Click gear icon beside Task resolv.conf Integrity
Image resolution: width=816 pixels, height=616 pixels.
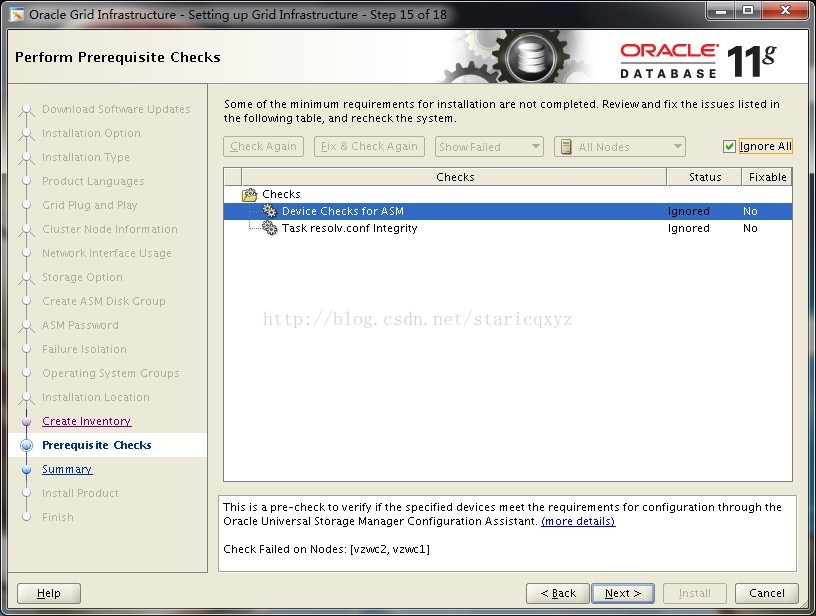point(270,228)
